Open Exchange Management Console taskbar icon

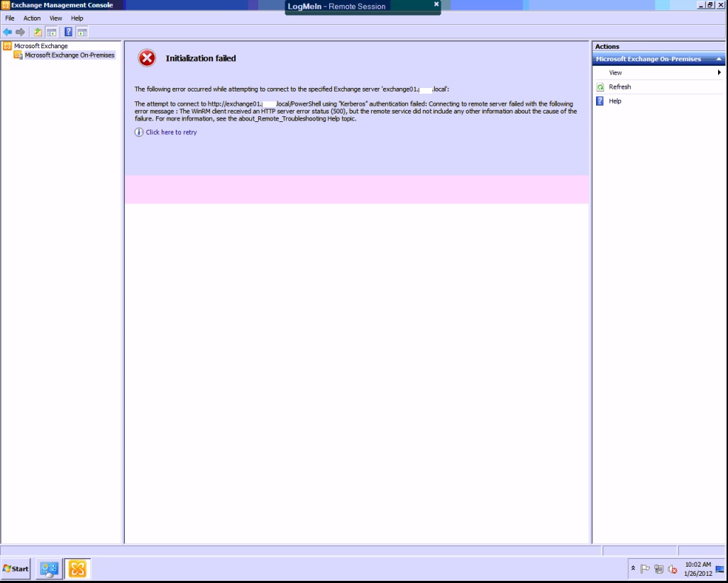(x=77, y=569)
